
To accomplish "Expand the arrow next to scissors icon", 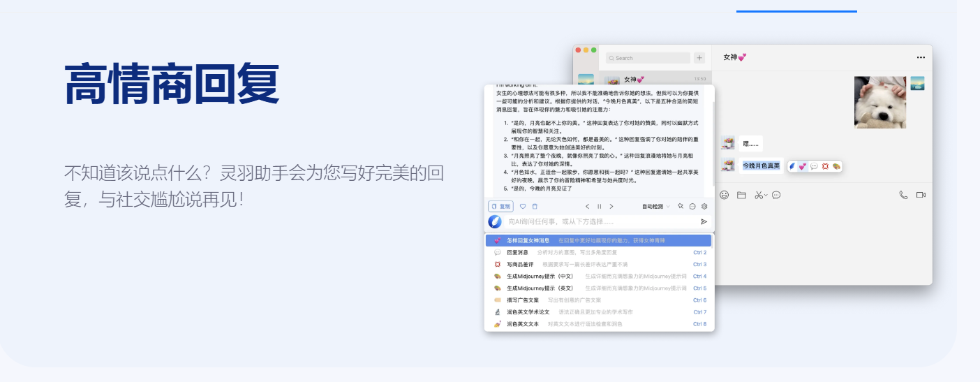I will point(766,195).
